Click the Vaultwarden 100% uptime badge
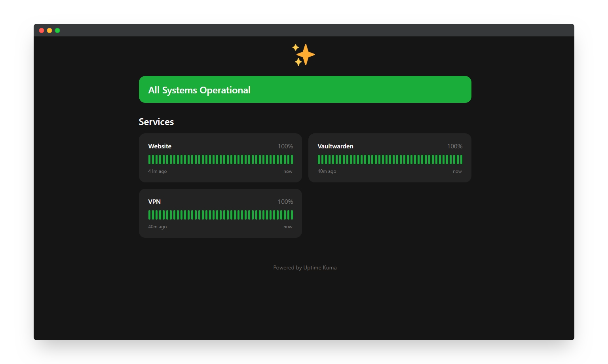 coord(454,146)
